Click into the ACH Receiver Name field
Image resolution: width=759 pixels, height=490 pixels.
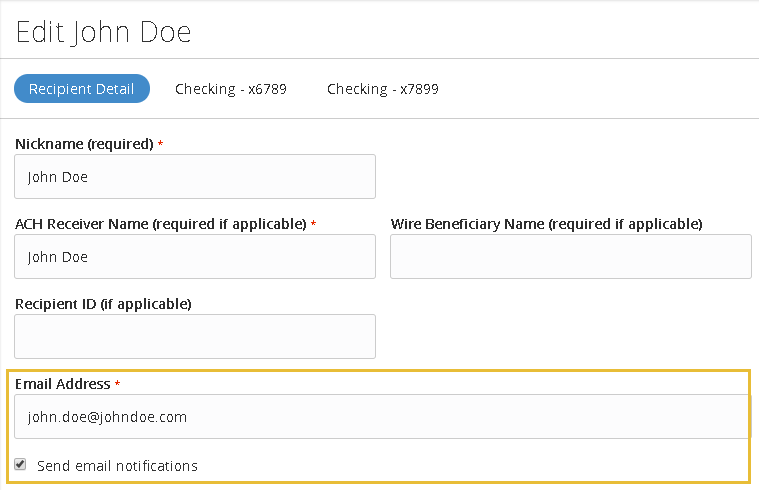pos(195,257)
